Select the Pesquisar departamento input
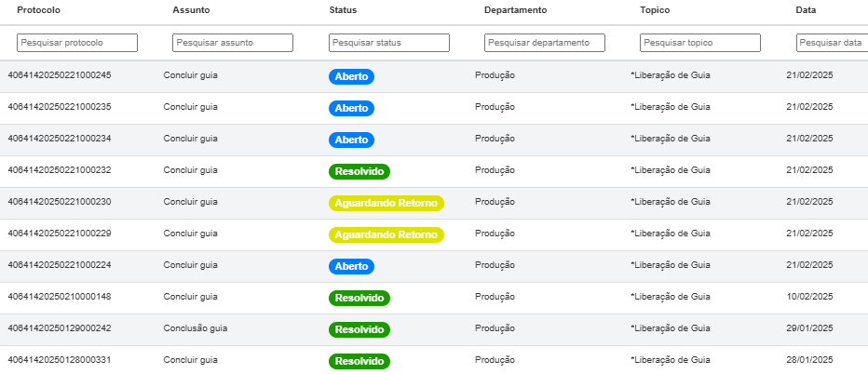 545,43
